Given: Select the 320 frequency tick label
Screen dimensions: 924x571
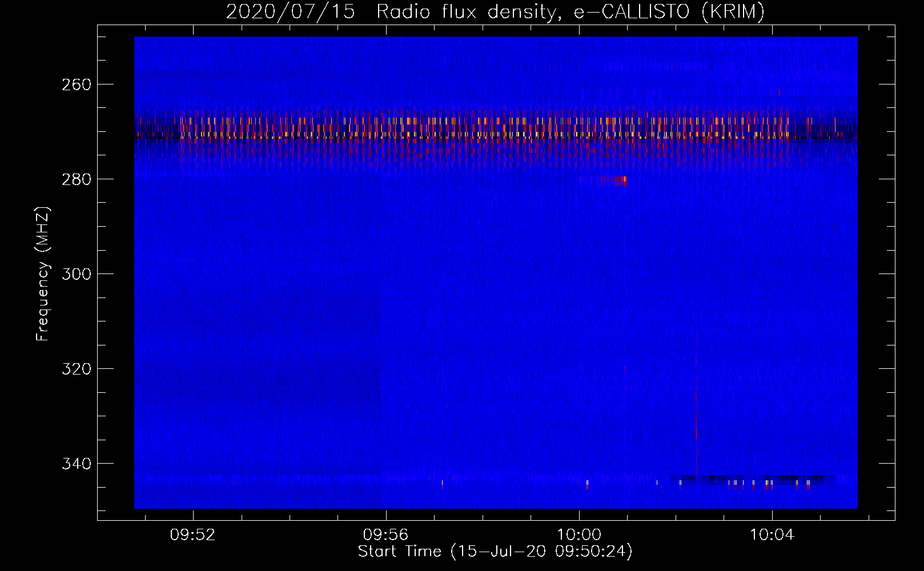Looking at the screenshot, I should pyautogui.click(x=77, y=369).
